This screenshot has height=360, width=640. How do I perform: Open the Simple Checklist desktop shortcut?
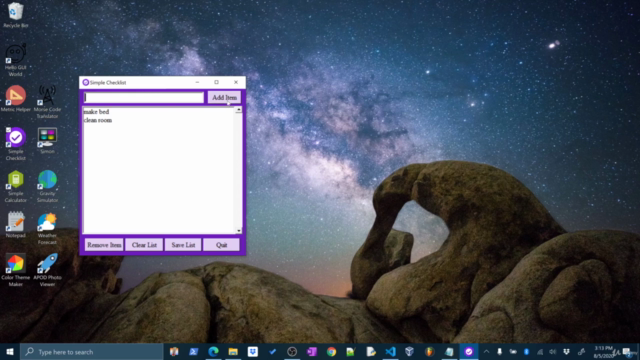pos(16,144)
